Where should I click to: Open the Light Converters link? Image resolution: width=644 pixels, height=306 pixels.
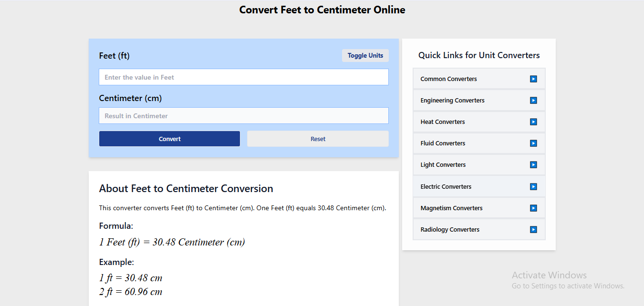click(443, 164)
